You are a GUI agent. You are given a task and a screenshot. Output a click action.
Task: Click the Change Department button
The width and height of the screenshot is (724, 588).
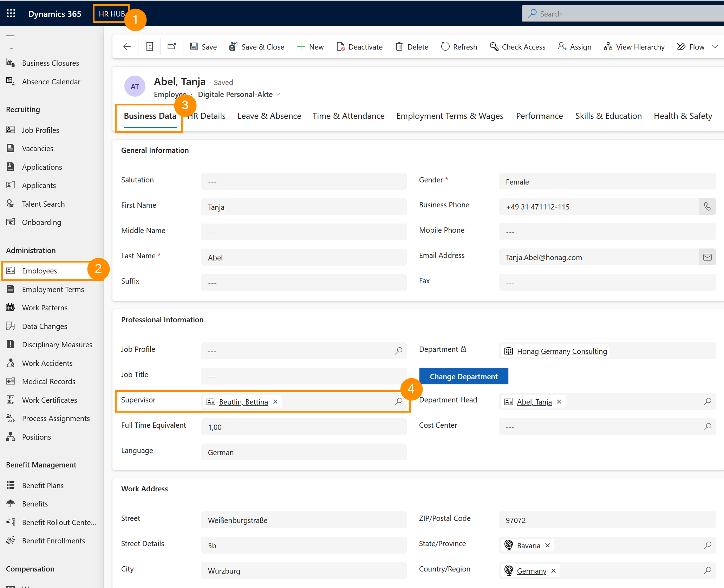pyautogui.click(x=463, y=376)
